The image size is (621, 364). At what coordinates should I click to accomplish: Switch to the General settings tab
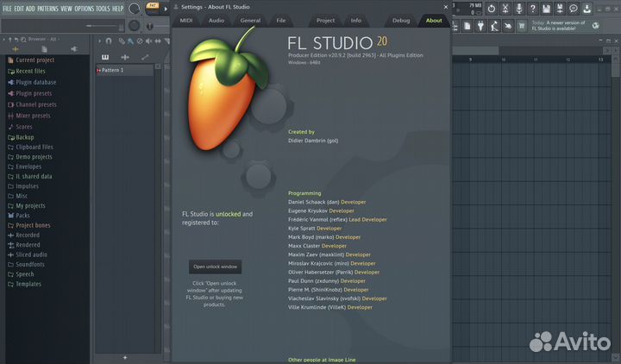250,20
